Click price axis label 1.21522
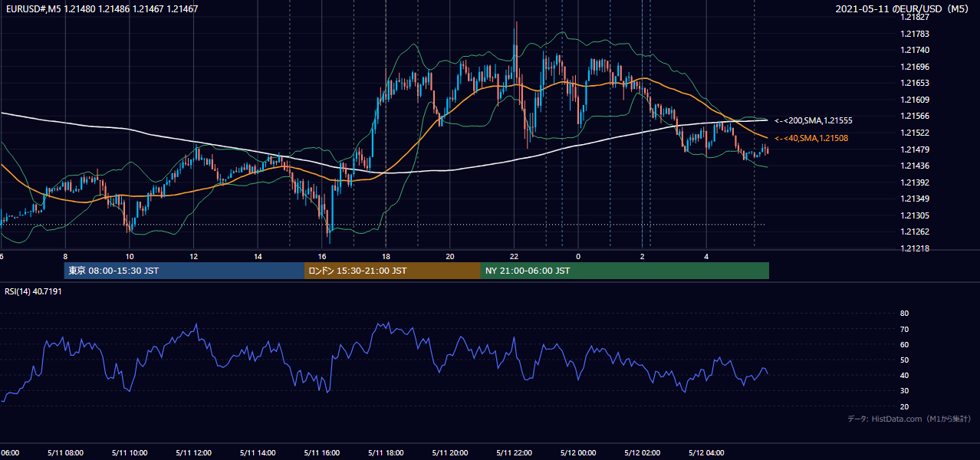 (x=914, y=133)
